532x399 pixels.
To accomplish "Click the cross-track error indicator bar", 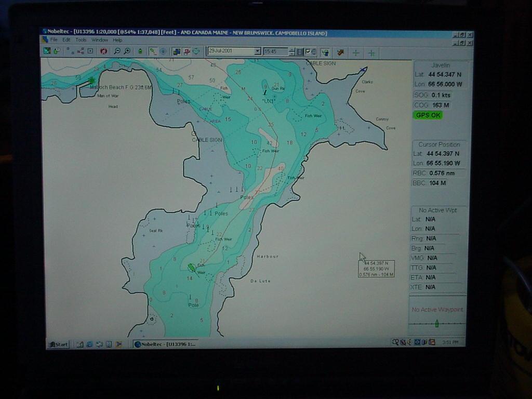I will tap(436, 324).
